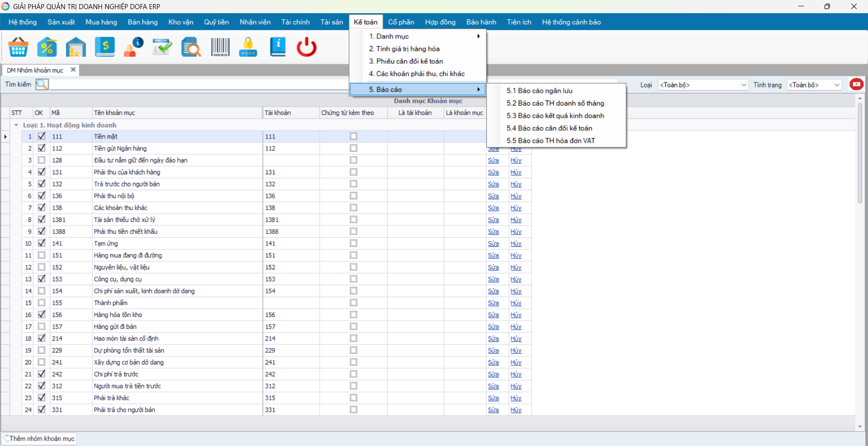Viewport: 868px width, 446px height.
Task: Uncheck OK checkbox for Tiền mặt row
Action: pyautogui.click(x=42, y=136)
